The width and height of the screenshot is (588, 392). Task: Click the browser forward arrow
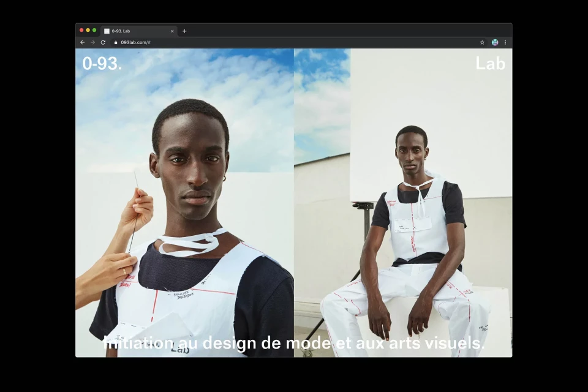click(x=92, y=42)
